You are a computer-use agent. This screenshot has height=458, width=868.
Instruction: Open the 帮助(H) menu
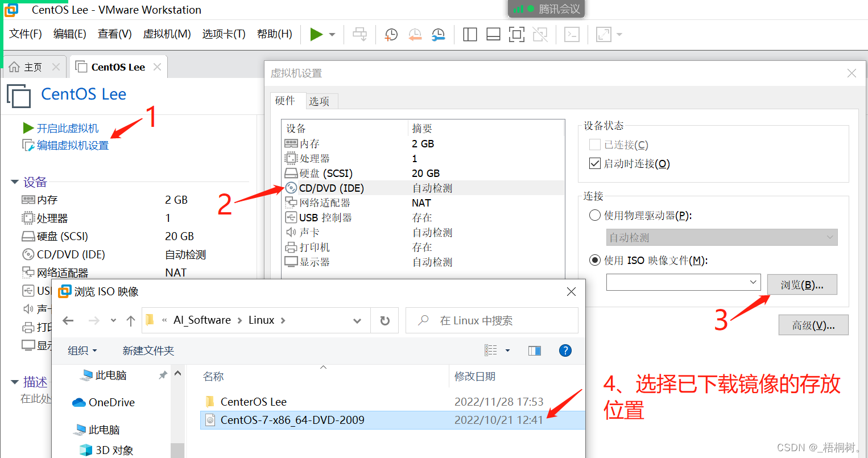pos(274,34)
